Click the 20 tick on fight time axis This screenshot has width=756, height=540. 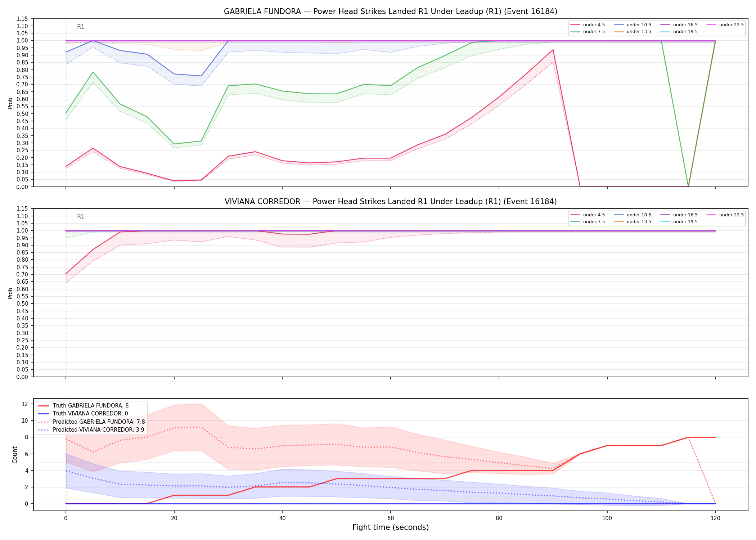(x=174, y=518)
